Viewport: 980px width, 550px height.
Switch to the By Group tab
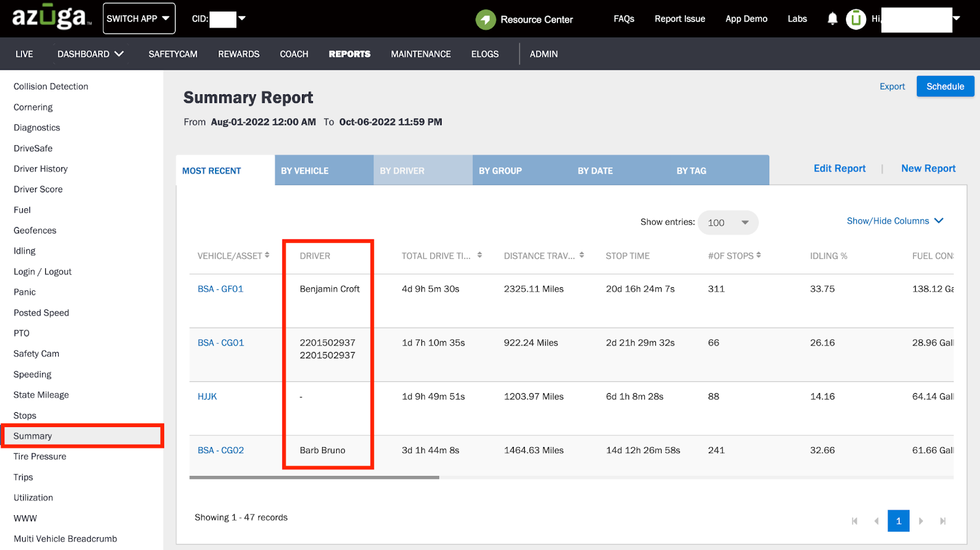coord(522,171)
